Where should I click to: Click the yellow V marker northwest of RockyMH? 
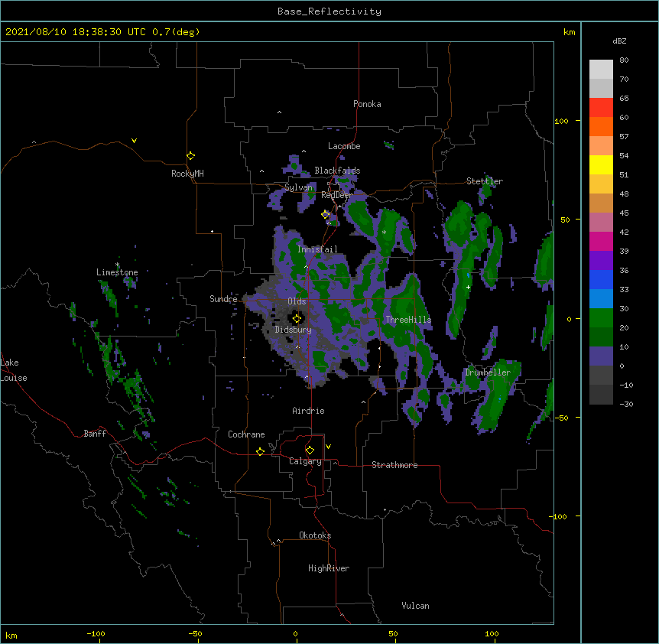(x=134, y=141)
